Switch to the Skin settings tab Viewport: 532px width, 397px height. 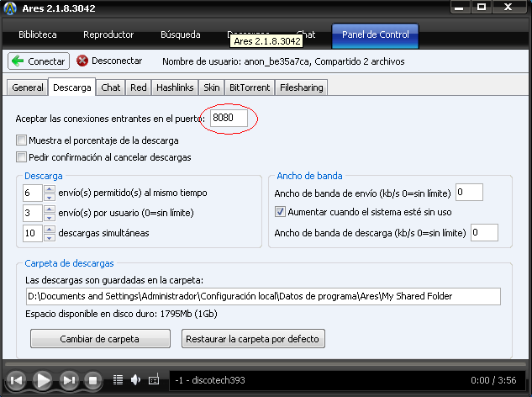[212, 87]
